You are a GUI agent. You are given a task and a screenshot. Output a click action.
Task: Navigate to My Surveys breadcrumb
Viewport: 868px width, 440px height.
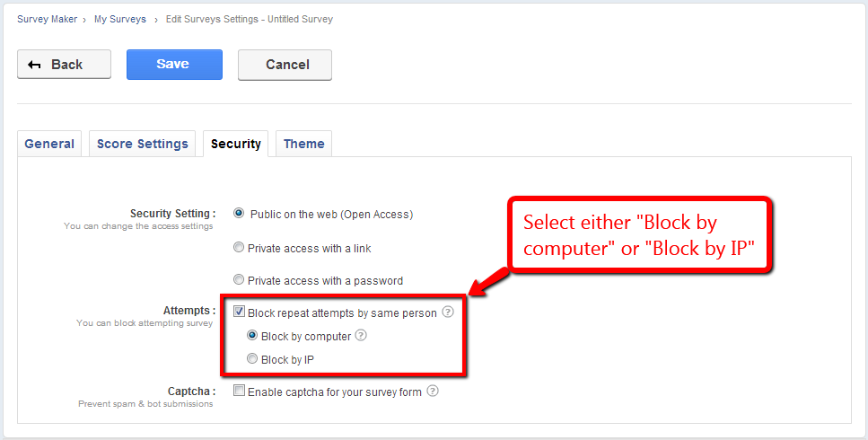pyautogui.click(x=120, y=19)
